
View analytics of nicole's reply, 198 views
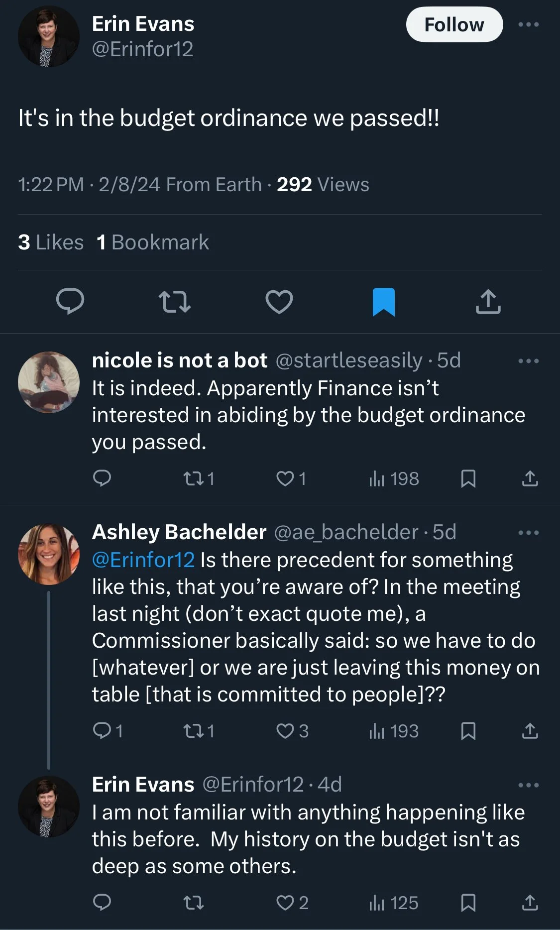point(394,479)
